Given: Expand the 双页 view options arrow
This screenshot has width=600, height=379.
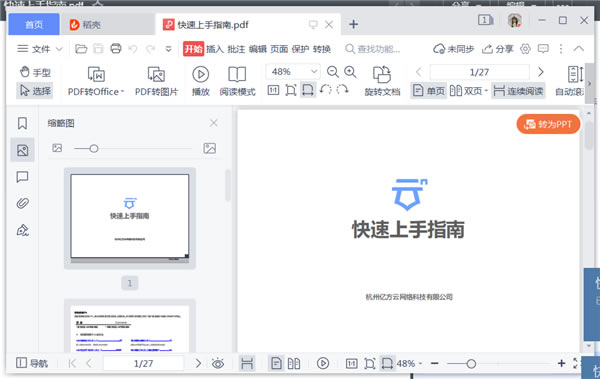Looking at the screenshot, I should point(486,91).
